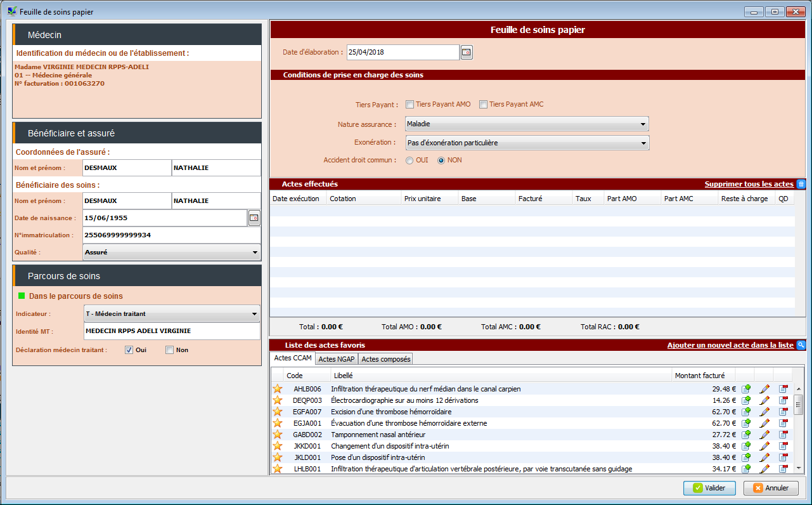This screenshot has height=505, width=812.
Task: Add acte JKLD001 with its plus icon
Action: tap(746, 457)
